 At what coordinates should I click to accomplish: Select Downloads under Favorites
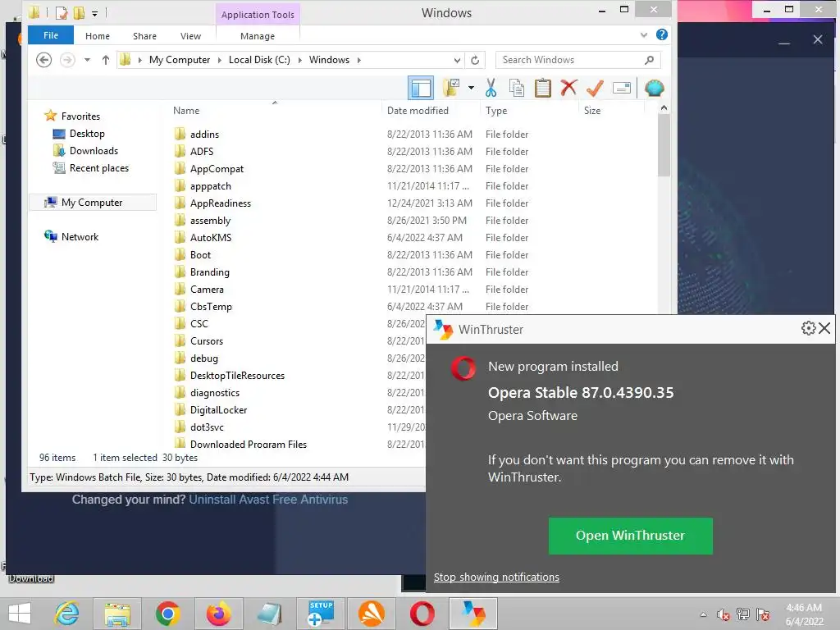(x=94, y=151)
